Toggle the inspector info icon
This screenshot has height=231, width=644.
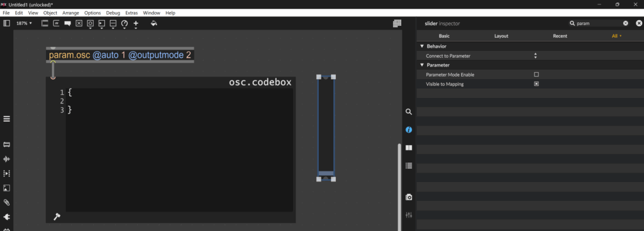(x=409, y=130)
